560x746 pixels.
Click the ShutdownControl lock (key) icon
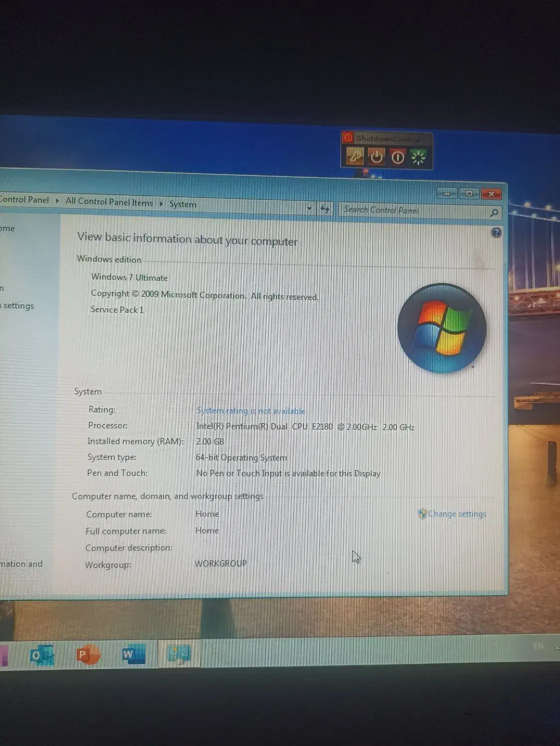pos(355,157)
